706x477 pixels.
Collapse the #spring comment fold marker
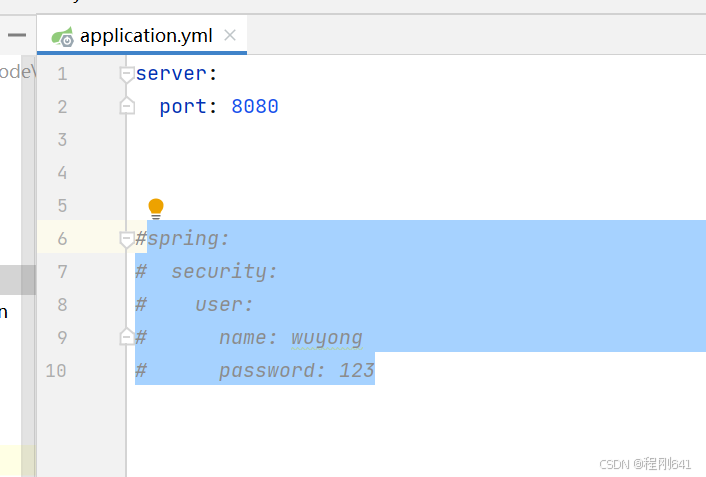(x=127, y=239)
